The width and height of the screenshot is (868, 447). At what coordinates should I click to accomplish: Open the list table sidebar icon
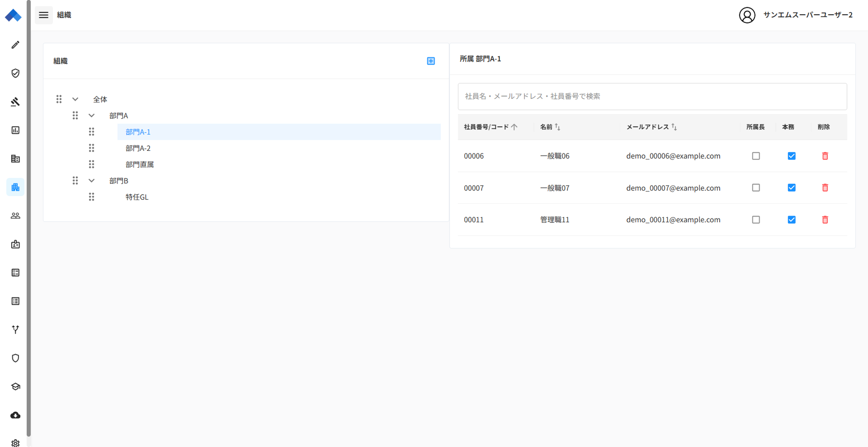[15, 301]
